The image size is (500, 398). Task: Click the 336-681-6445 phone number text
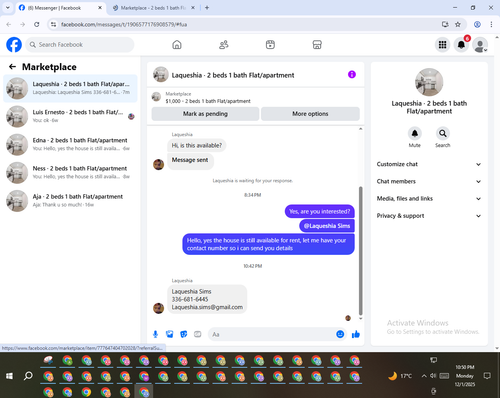click(x=190, y=299)
